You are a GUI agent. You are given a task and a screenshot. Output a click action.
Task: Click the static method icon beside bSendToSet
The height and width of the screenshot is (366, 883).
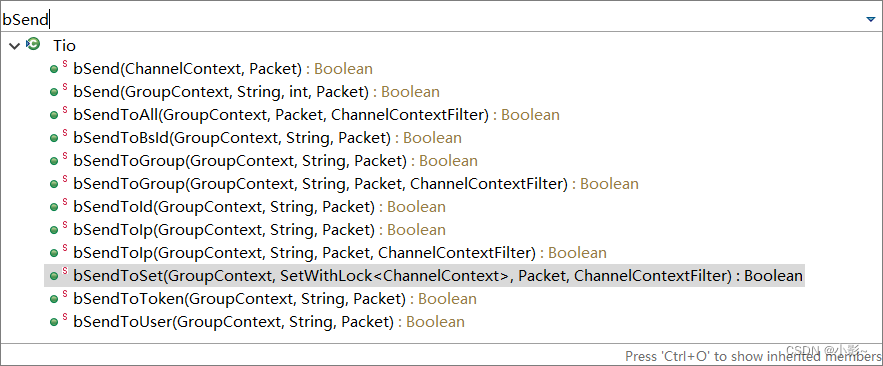pyautogui.click(x=58, y=275)
